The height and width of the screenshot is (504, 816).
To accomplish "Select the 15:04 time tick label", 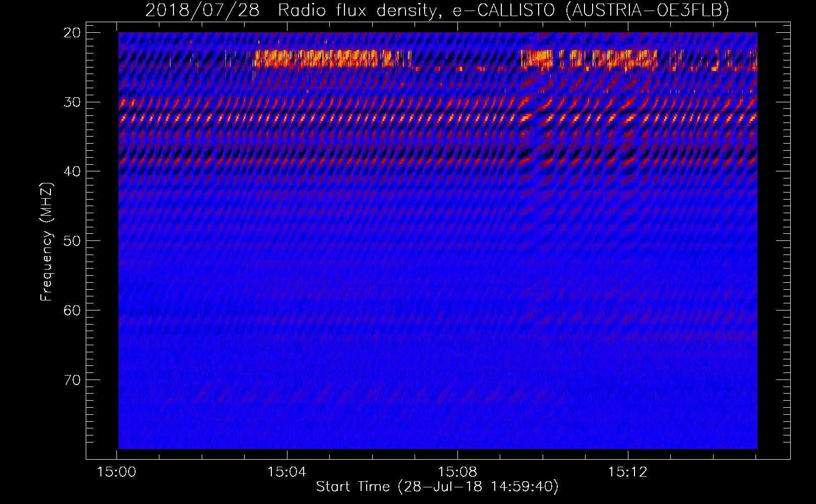I will tap(287, 472).
